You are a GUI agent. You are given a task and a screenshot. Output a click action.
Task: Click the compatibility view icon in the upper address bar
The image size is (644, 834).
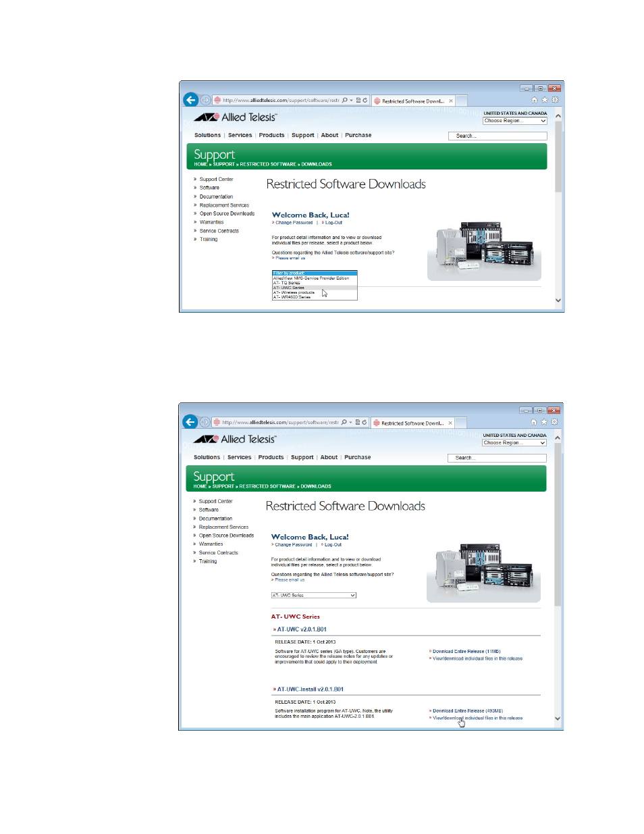click(358, 100)
